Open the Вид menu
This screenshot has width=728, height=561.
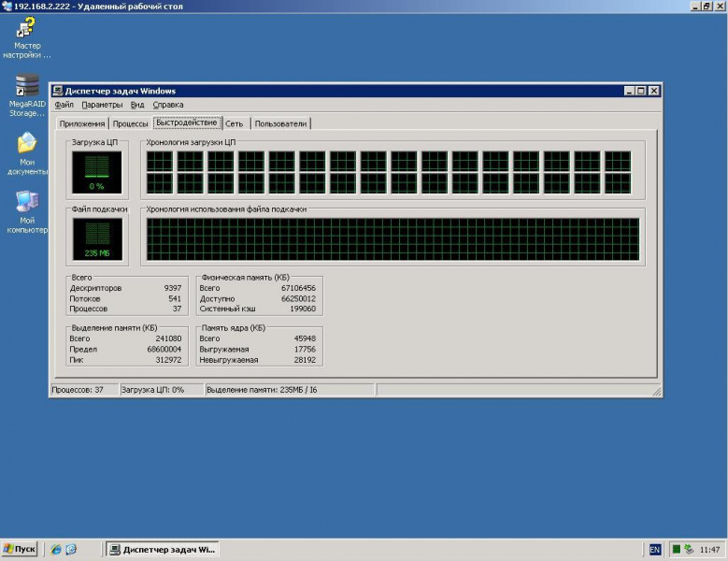(x=137, y=105)
